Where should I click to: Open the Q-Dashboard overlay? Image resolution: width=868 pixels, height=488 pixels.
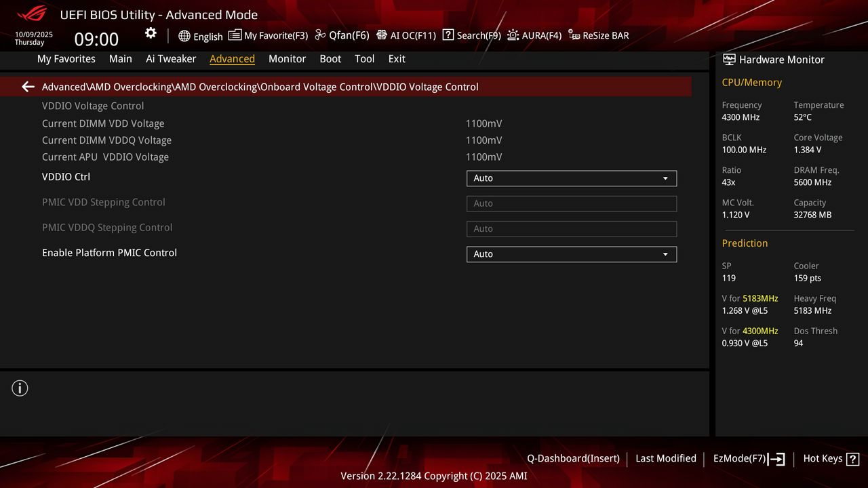point(573,458)
